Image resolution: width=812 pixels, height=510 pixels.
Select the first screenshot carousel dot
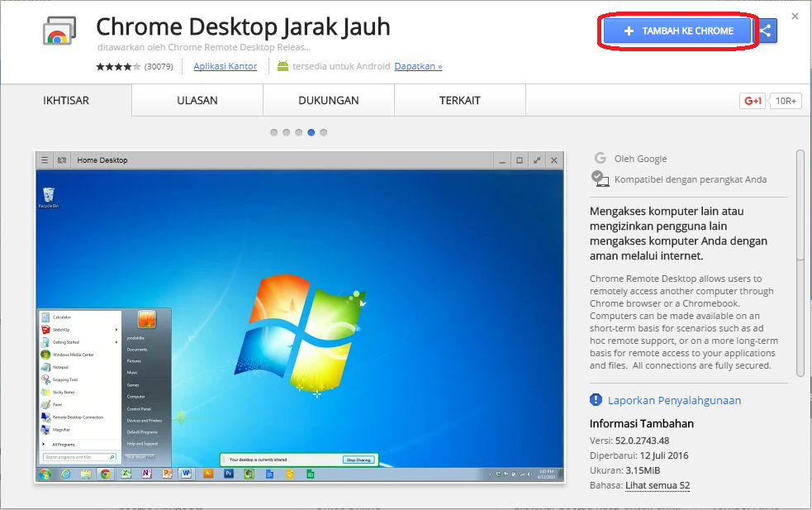(x=274, y=133)
